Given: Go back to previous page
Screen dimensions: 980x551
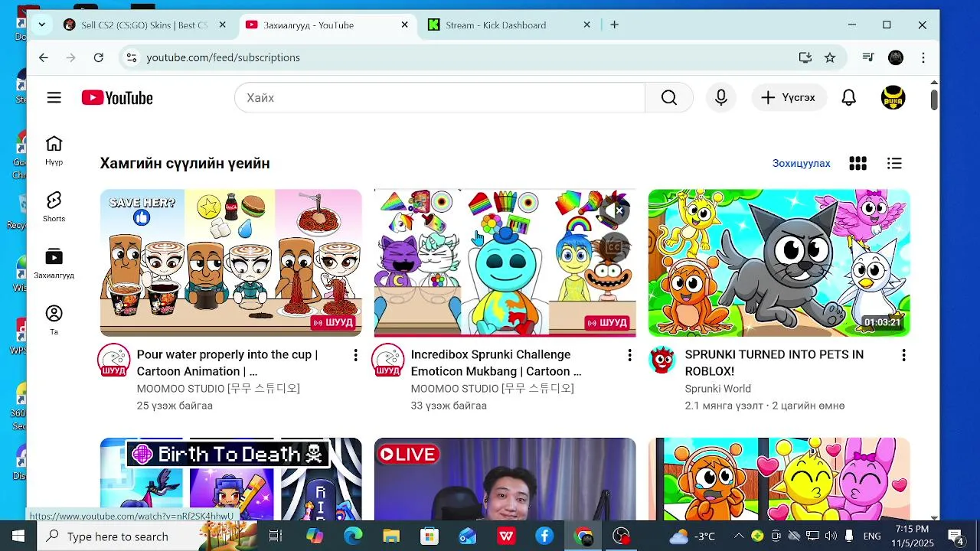Looking at the screenshot, I should tap(44, 57).
